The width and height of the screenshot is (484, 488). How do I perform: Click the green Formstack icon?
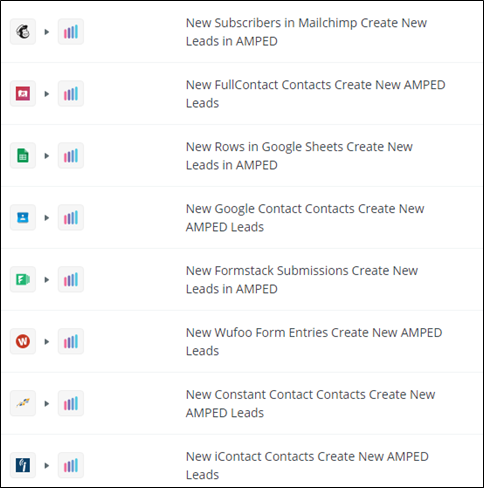click(23, 279)
